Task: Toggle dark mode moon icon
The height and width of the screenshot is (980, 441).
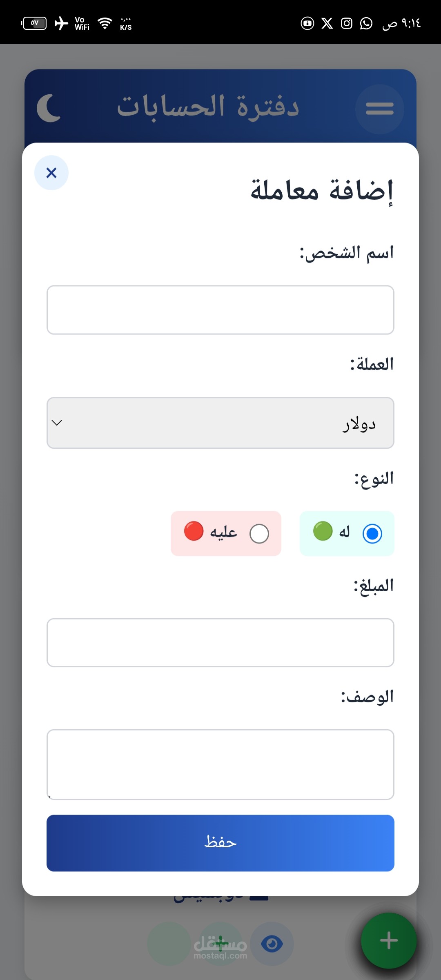Action: [x=49, y=108]
